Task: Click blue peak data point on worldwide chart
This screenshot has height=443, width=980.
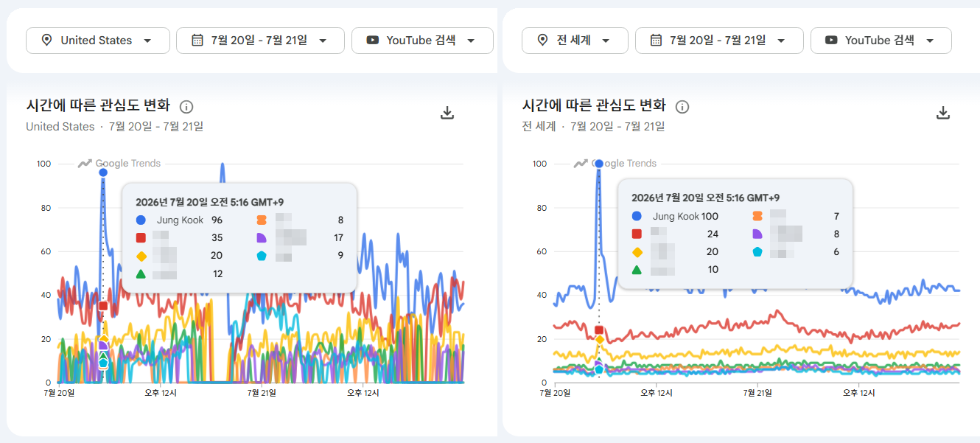Action: pyautogui.click(x=599, y=164)
